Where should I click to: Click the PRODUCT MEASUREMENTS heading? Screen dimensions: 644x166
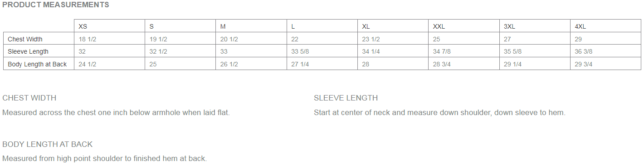[x=56, y=5]
